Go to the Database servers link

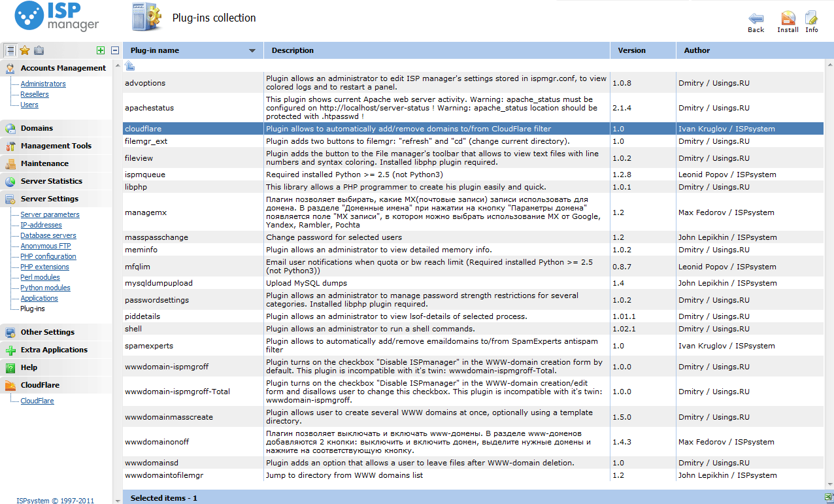point(48,235)
